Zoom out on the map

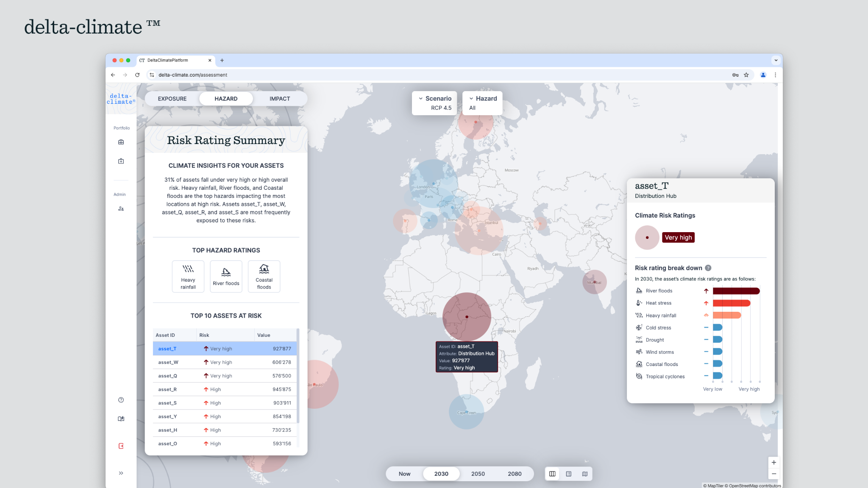coord(774,474)
